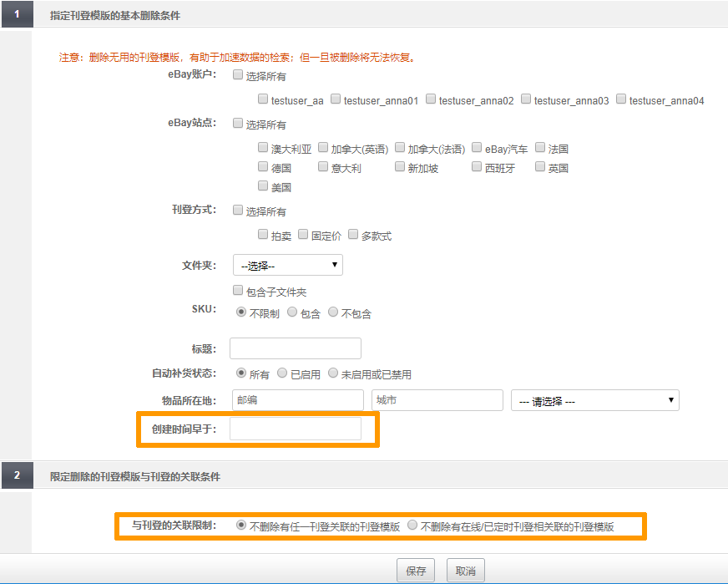Select the 拍卖 listing type checkbox

[x=263, y=234]
